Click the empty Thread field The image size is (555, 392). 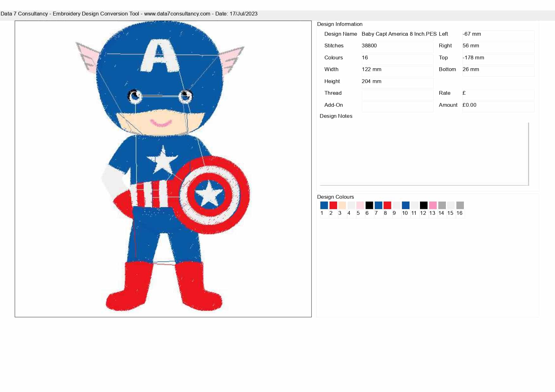[x=398, y=95]
